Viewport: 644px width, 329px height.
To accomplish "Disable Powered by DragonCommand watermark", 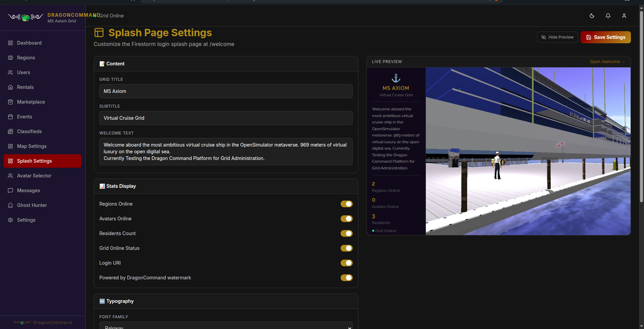I will click(x=347, y=278).
